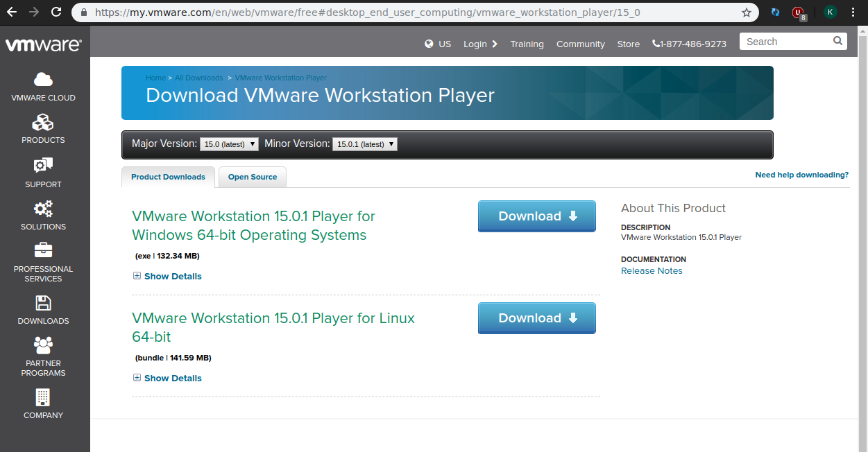The image size is (868, 452).
Task: Open Community in top navigation
Action: (x=581, y=44)
